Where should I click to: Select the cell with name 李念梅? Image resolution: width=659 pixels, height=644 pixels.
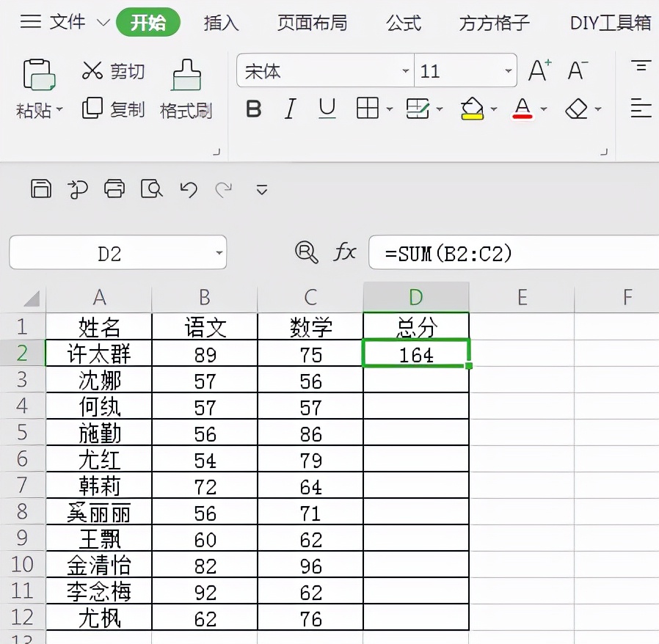click(x=99, y=591)
